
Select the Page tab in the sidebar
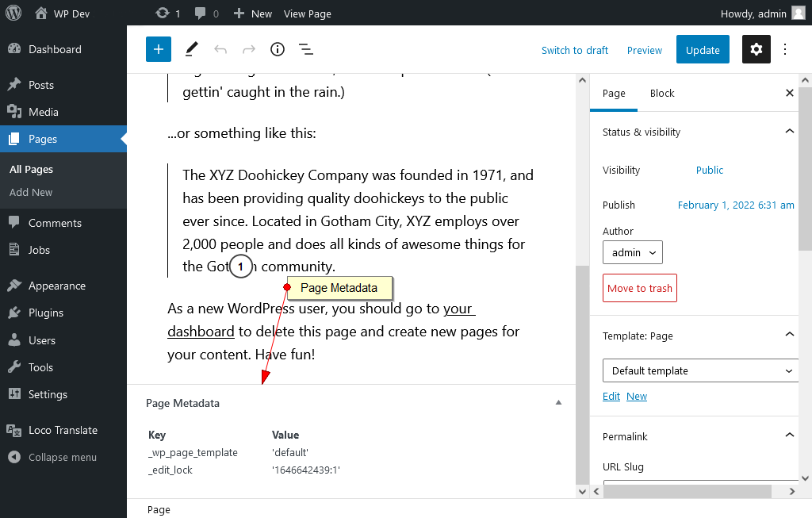[x=613, y=93]
